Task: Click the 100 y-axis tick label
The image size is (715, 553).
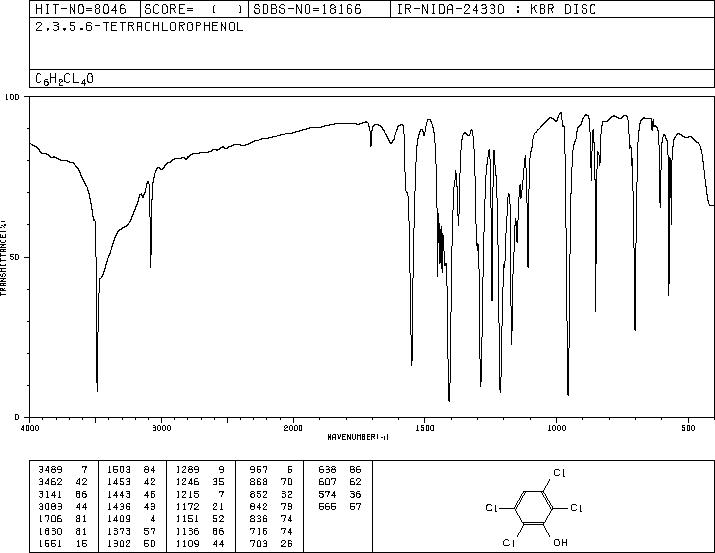Action: tap(12, 97)
